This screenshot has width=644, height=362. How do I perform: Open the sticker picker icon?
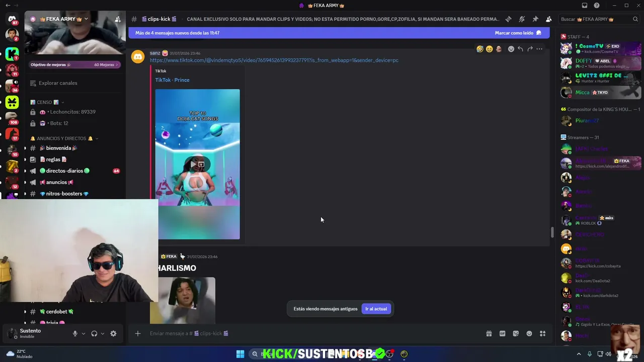pyautogui.click(x=516, y=333)
